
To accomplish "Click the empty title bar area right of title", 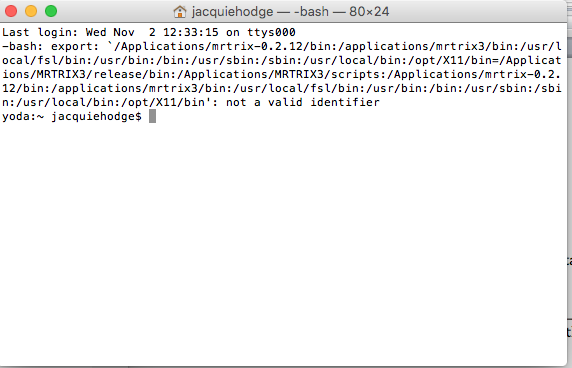I will coord(474,12).
